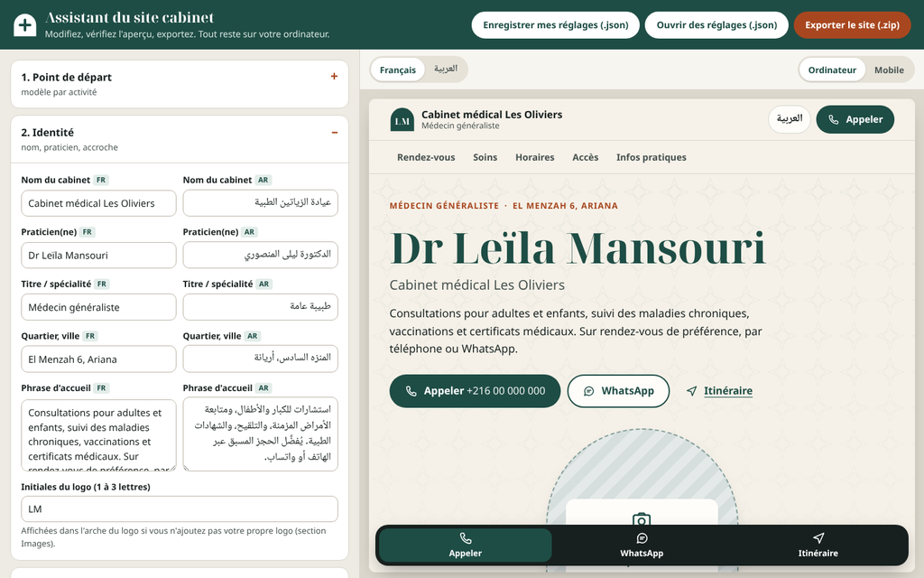Click the navigation arrow icon beside Itinéraire link
The image size is (924, 578).
(692, 391)
